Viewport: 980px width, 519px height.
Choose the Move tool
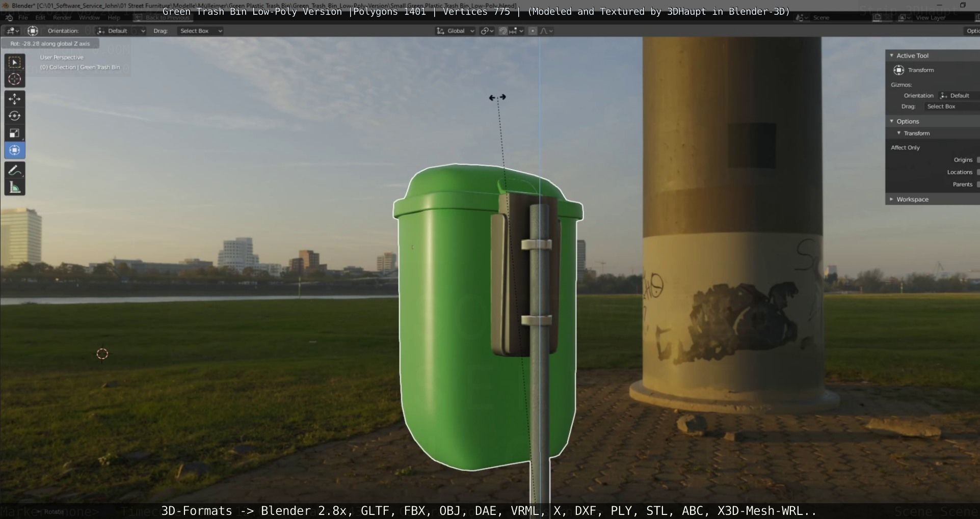(15, 99)
